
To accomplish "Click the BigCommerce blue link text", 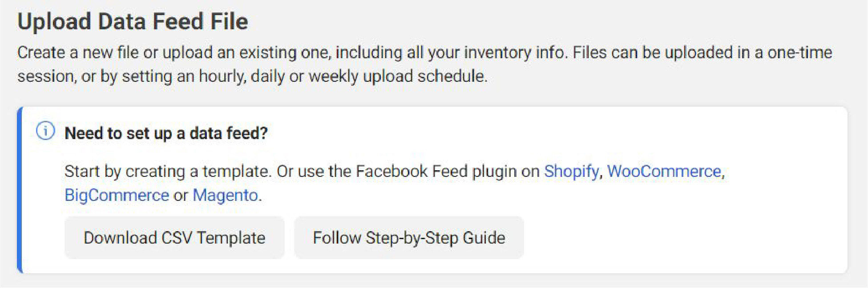I will tap(117, 195).
